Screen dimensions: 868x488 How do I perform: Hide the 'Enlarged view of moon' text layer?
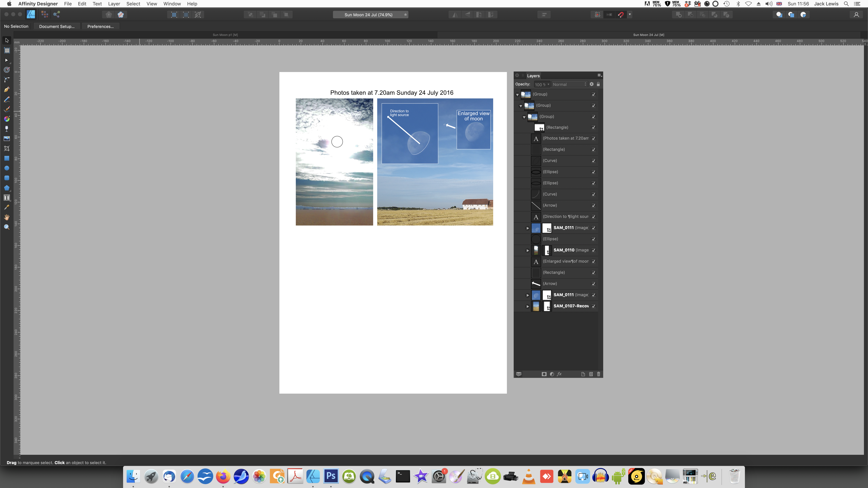[593, 261]
